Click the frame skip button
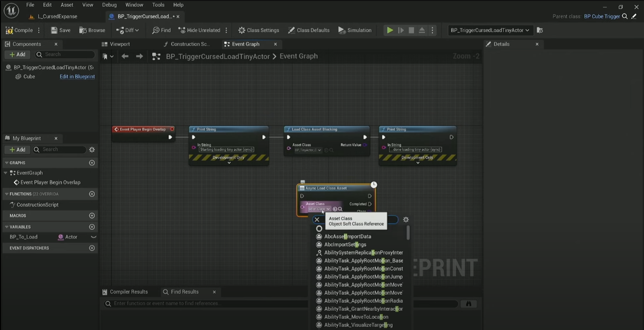644x330 pixels. [401, 30]
